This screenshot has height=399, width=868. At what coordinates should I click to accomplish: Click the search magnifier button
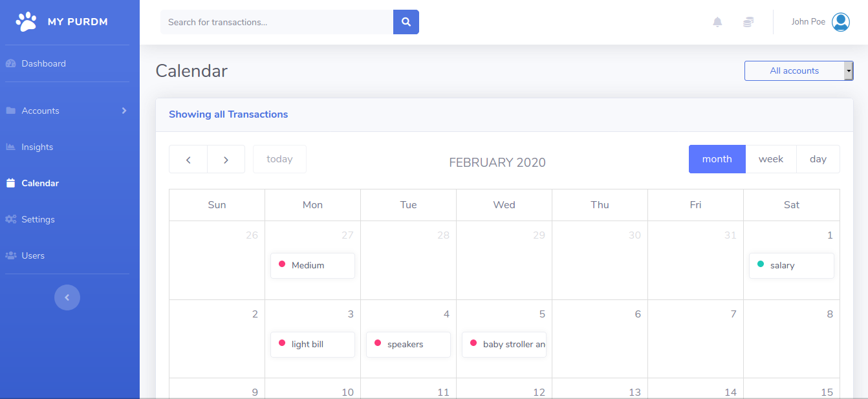coord(406,22)
